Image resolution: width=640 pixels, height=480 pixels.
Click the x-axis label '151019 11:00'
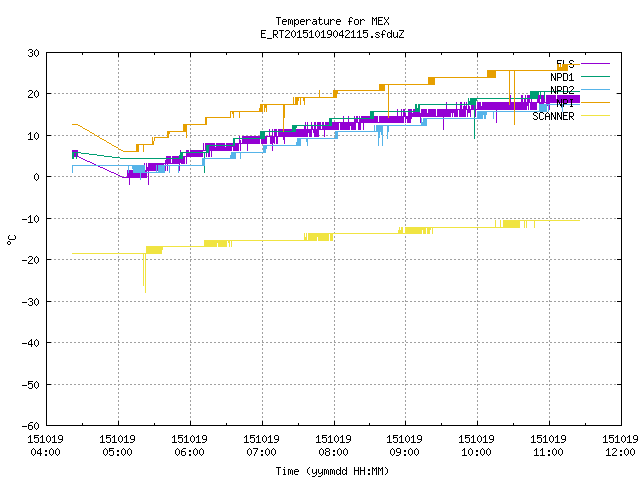(548, 446)
